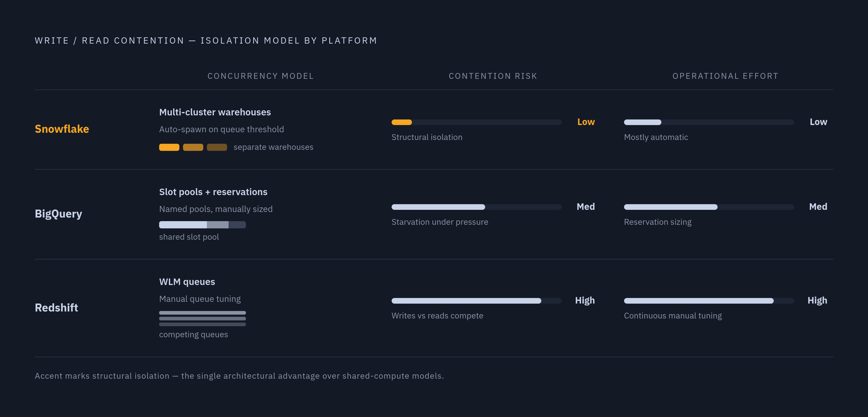The image size is (868, 417).
Task: Click the darkest brown warehouse pill
Action: pyautogui.click(x=217, y=147)
